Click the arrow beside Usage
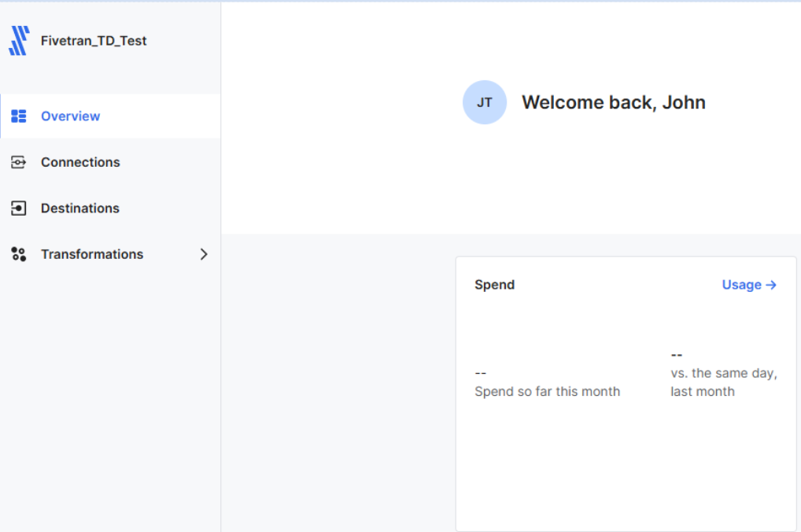Image resolution: width=801 pixels, height=532 pixels. point(771,285)
